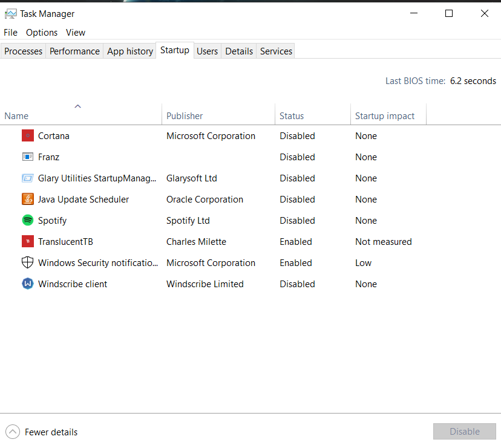Click the Spotify green logo icon
This screenshot has height=448, width=501.
(28, 220)
